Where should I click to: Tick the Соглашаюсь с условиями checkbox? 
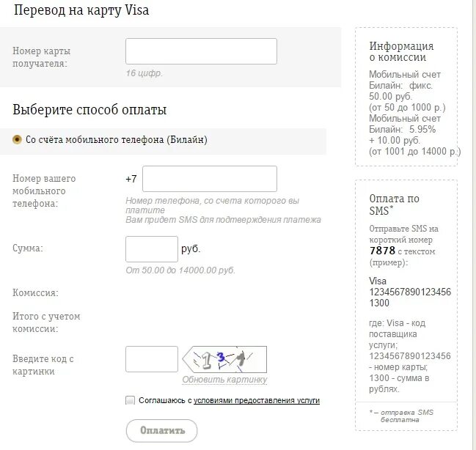(130, 400)
